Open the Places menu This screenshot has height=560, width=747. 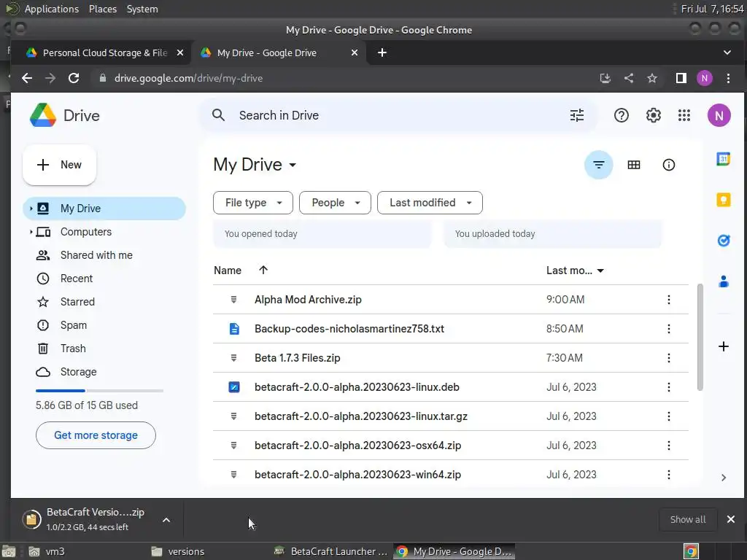point(102,9)
